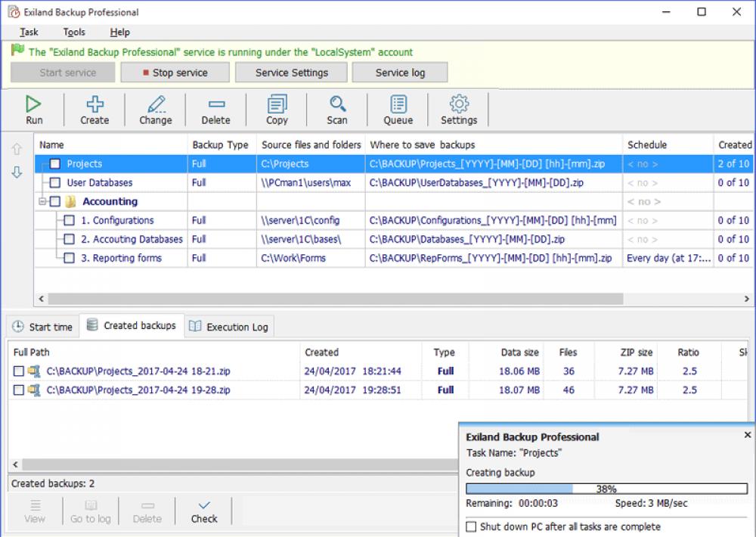Open the Change task icon

[x=155, y=109]
